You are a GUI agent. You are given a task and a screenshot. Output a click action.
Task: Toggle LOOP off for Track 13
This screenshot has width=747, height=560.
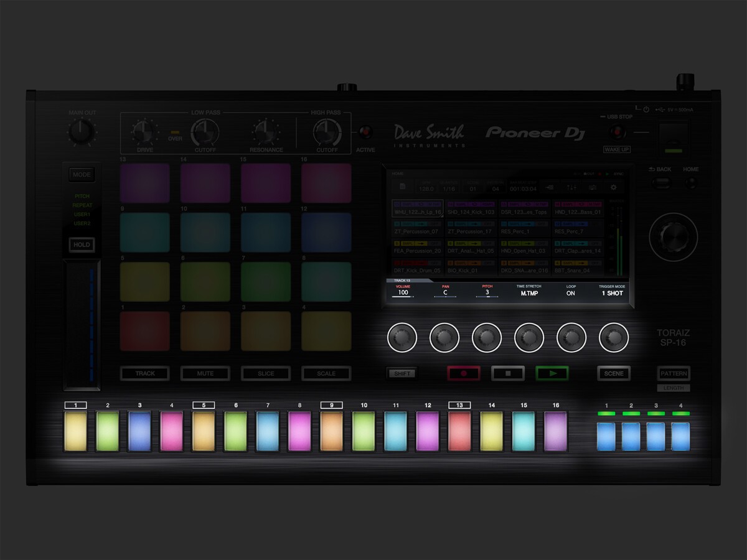pos(570,292)
